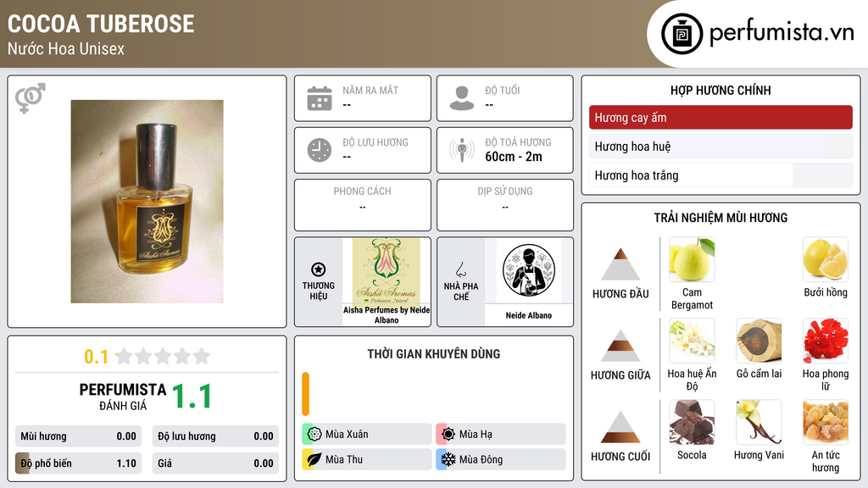868x488 pixels.
Task: Click the Phong cách info box
Action: (x=362, y=205)
